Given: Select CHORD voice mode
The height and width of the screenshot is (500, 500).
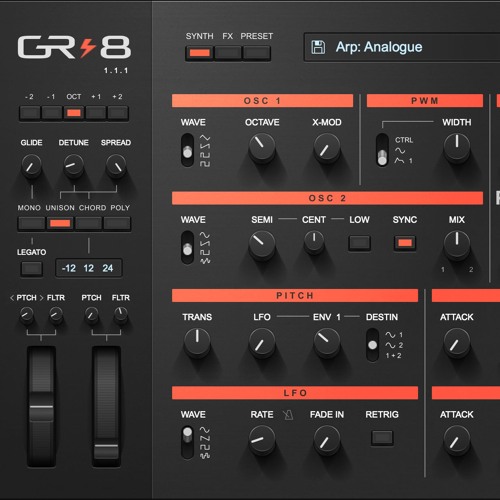Looking at the screenshot, I should tap(88, 223).
